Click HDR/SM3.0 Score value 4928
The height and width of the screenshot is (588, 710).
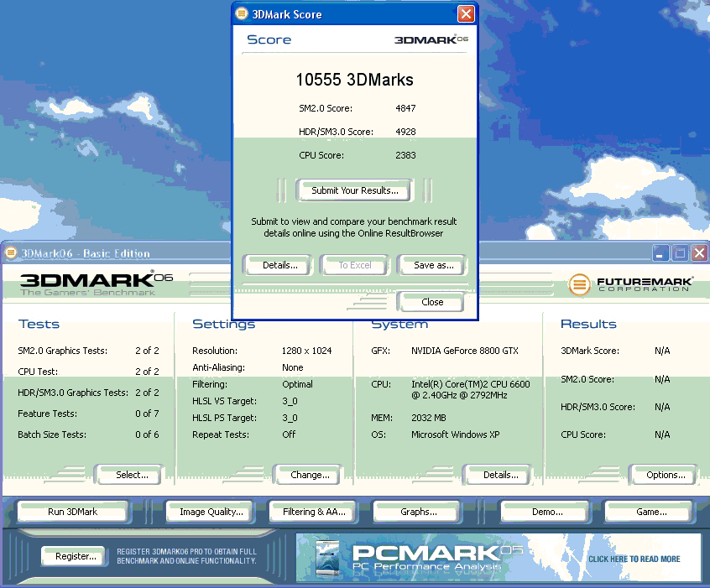coord(405,132)
